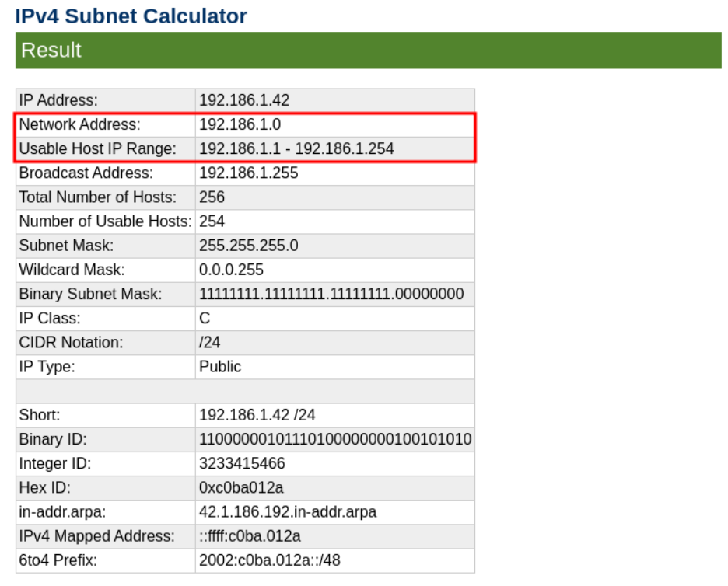728x586 pixels.
Task: Select the Short value 192.186.1.42 /24
Action: pyautogui.click(x=257, y=415)
